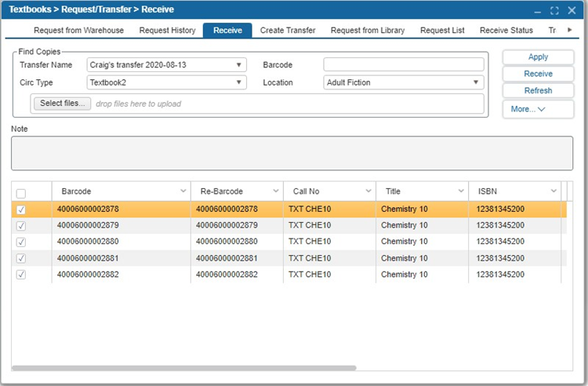
Task: Uncheck row with barcode 40006000002882
Action: [x=21, y=275]
